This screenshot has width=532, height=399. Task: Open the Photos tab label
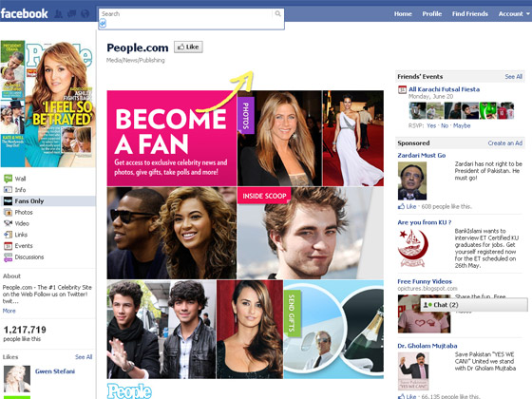point(24,213)
